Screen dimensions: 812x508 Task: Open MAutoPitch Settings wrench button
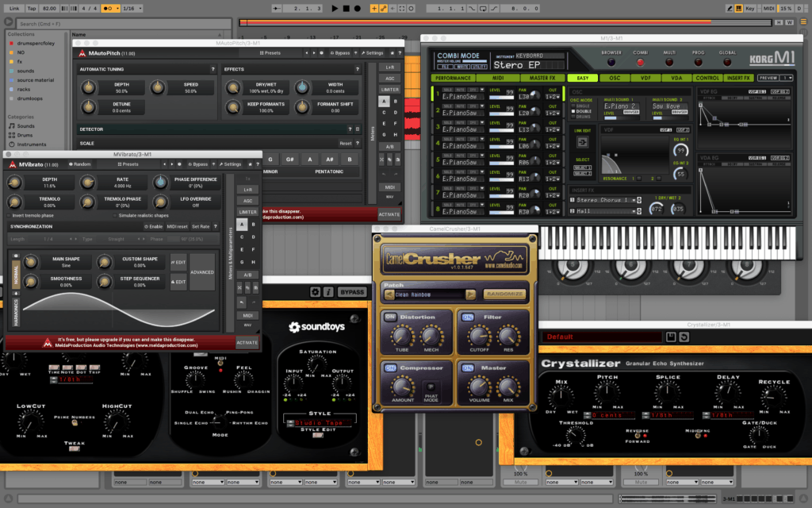373,53
